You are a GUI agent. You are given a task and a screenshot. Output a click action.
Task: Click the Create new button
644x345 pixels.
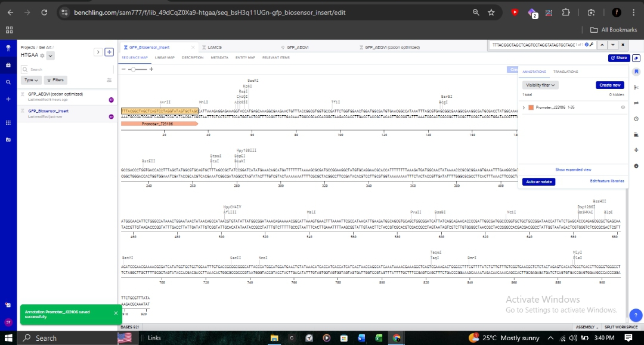coord(609,85)
